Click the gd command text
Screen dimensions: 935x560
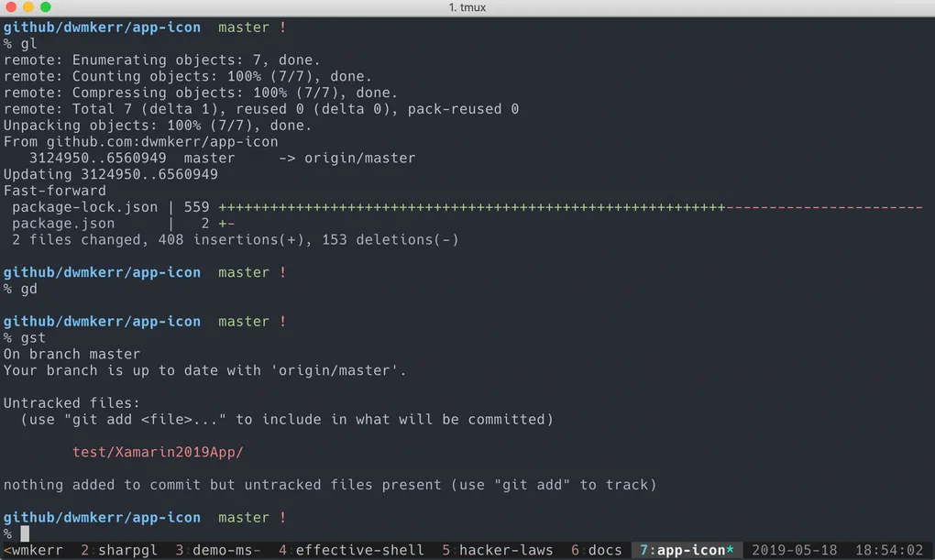[28, 289]
